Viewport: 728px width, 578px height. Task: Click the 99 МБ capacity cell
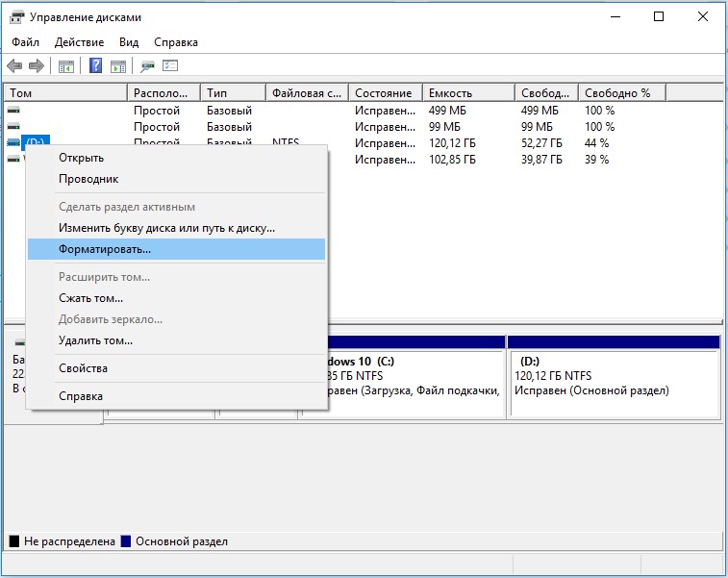point(444,127)
